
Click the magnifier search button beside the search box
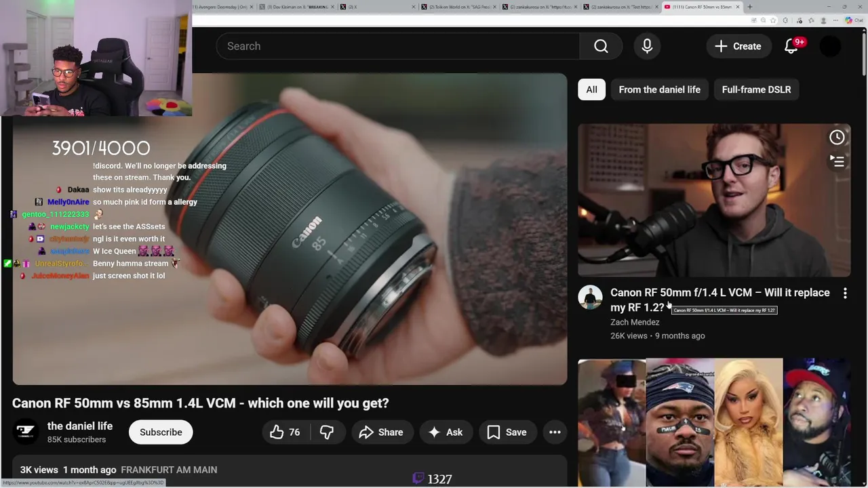601,46
